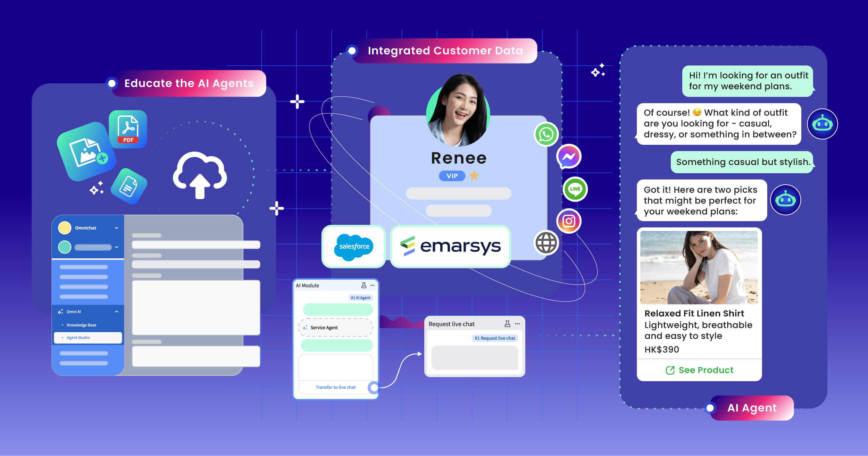Click the Messenger channel icon
Viewport: 868px width, 456px height.
[x=569, y=156]
